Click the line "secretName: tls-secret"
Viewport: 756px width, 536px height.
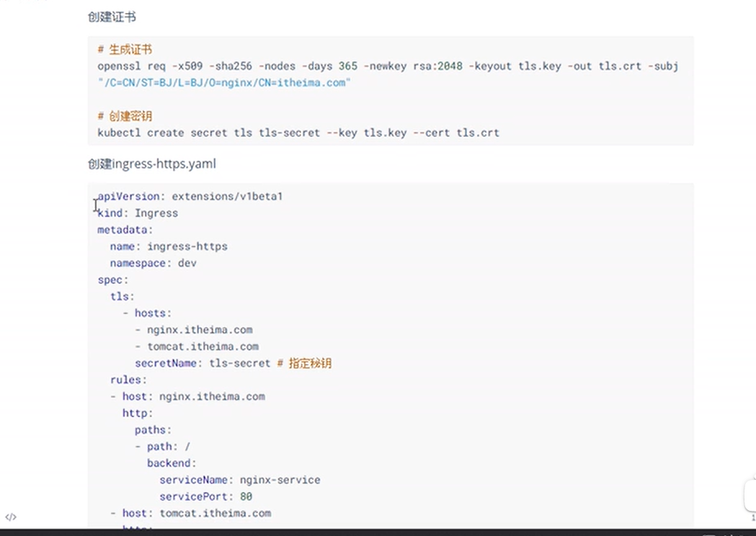(203, 363)
